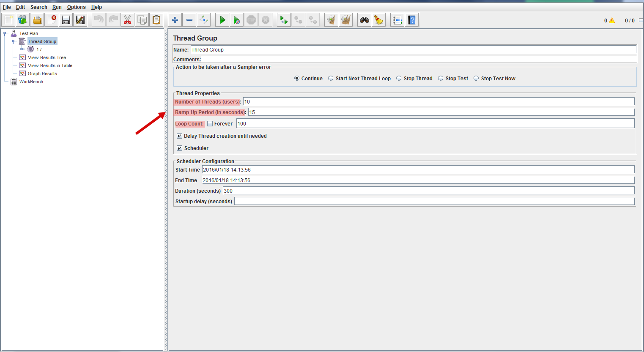
Task: Click the Save As icon
Action: click(80, 20)
